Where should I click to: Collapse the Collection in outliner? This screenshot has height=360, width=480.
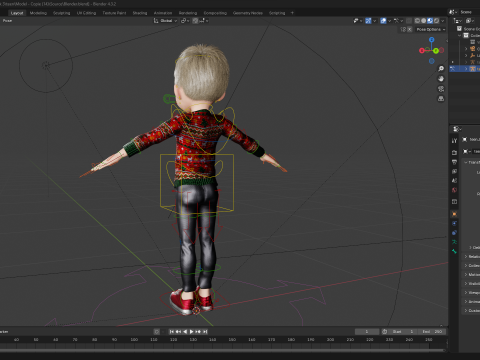click(460, 36)
